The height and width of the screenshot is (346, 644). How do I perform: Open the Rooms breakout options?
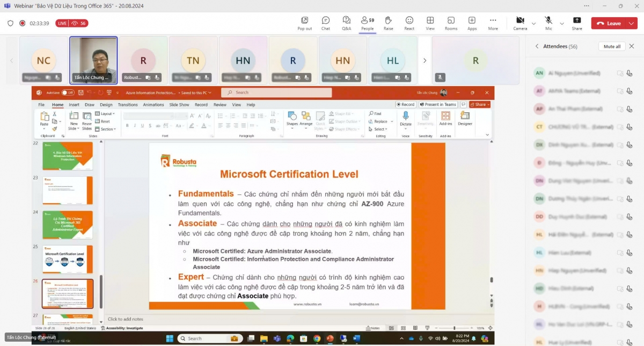451,23
